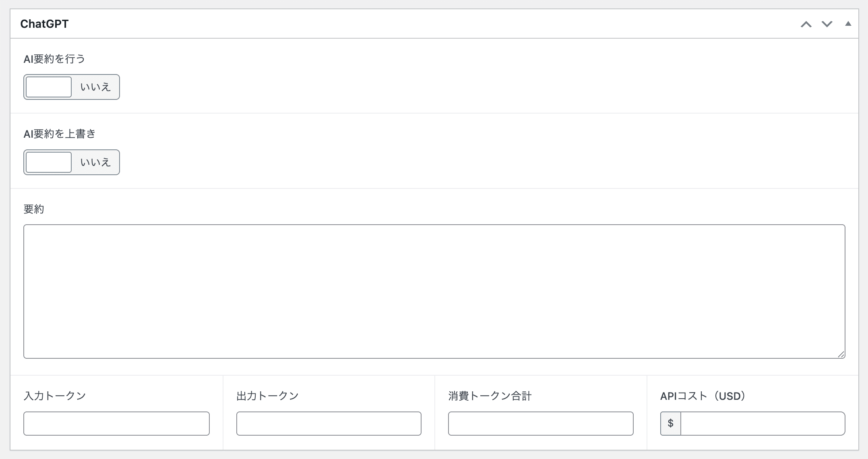868x459 pixels.
Task: Collapse the ChatGPT panel with the triangle
Action: pos(848,24)
